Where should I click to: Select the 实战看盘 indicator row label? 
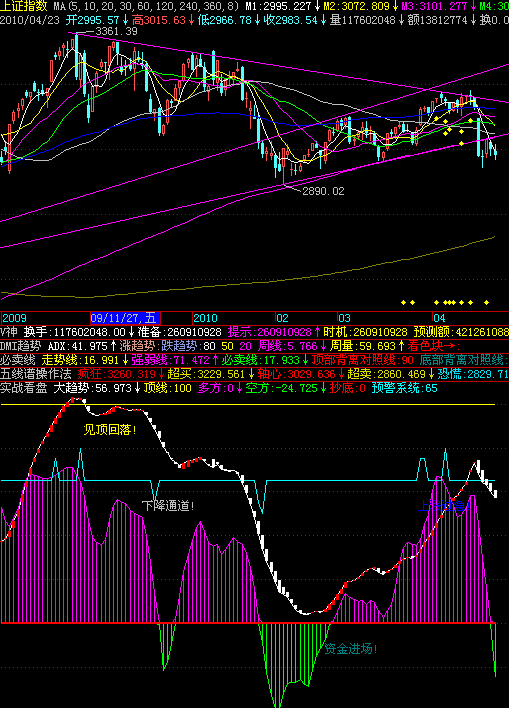click(23, 388)
